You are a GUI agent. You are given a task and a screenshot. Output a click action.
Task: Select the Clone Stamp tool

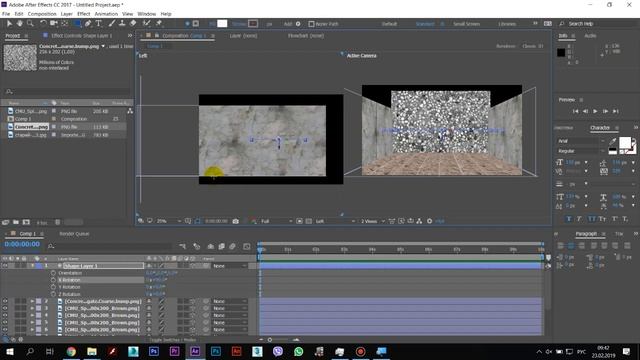click(x=122, y=24)
